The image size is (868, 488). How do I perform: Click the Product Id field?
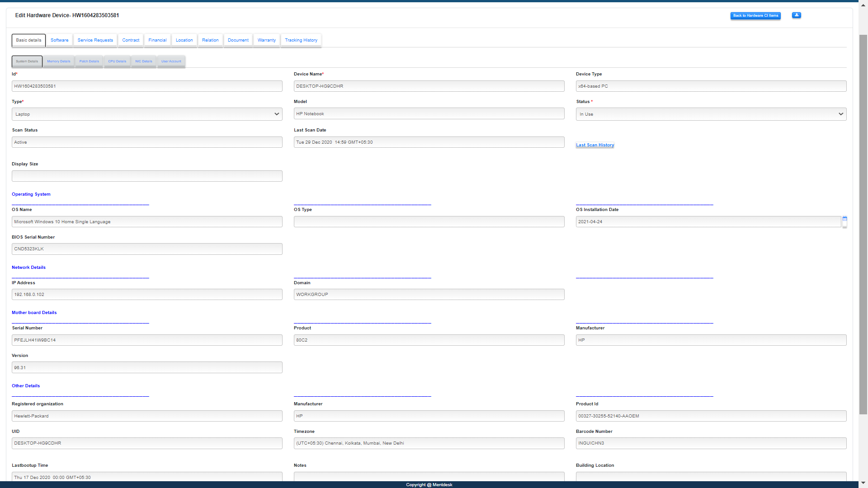tap(711, 416)
